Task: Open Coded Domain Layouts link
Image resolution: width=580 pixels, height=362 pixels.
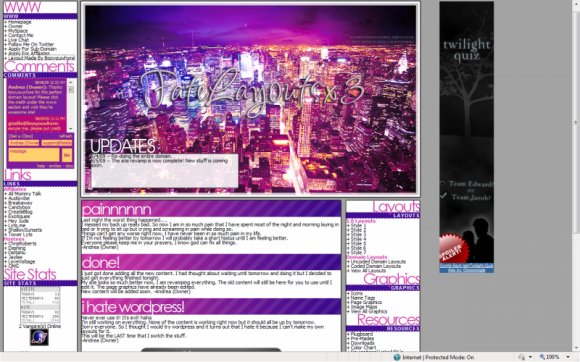Action: tap(375, 266)
